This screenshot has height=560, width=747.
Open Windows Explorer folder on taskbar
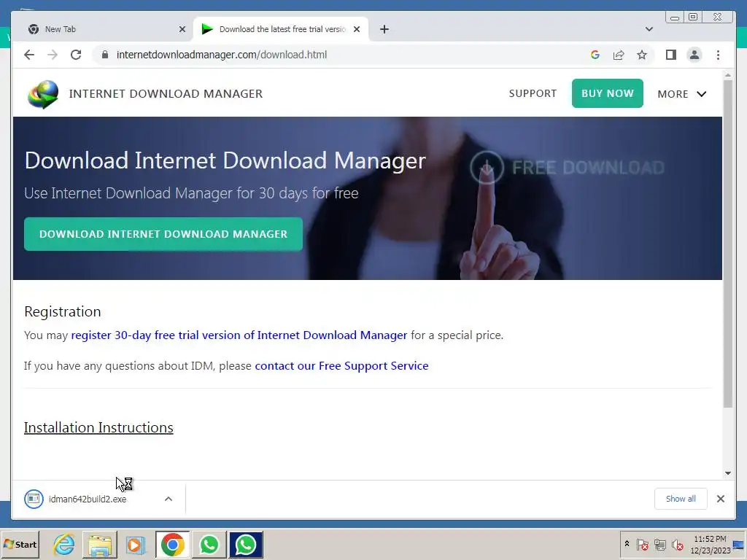(x=99, y=544)
